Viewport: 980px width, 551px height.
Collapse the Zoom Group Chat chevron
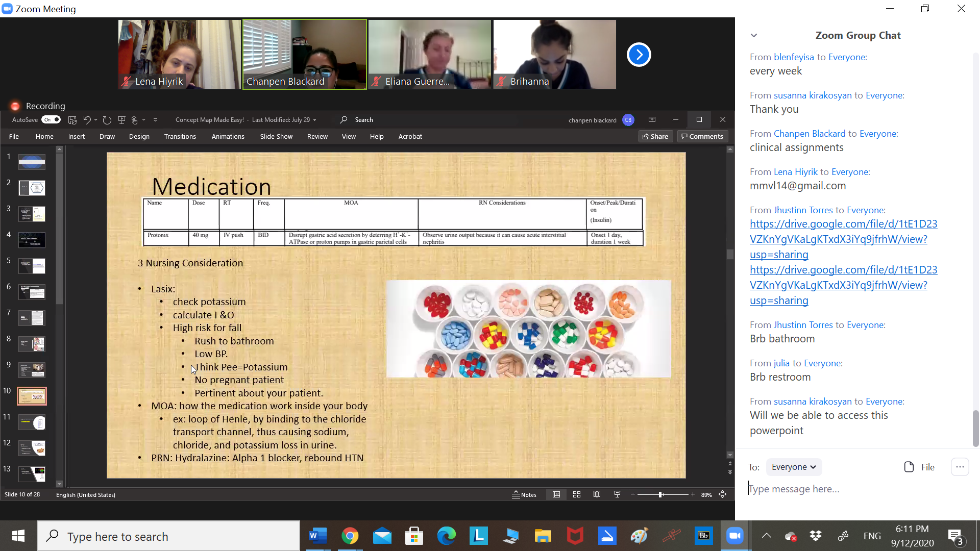pos(754,35)
